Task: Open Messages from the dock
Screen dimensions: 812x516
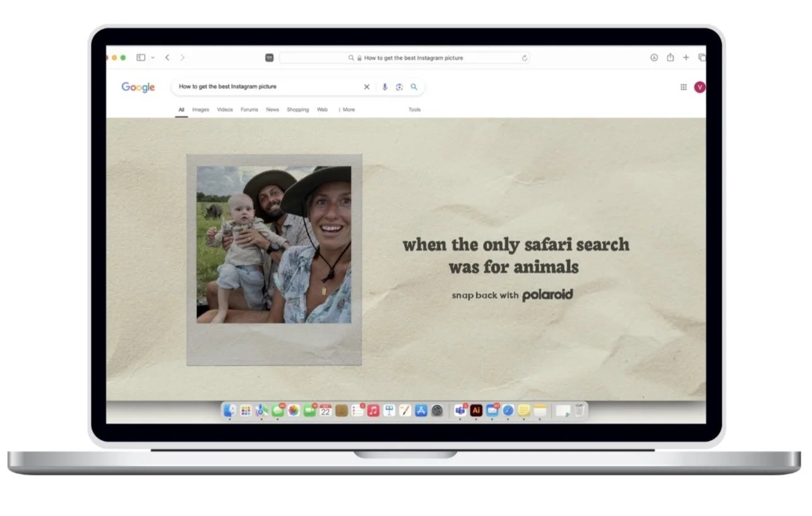Action: [278, 411]
